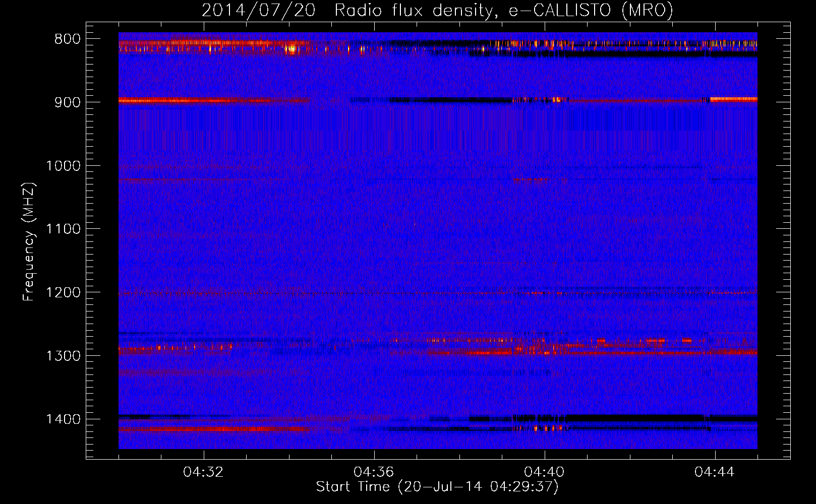Select the 1000 frequency axis label
The image size is (816, 504).
tap(63, 166)
